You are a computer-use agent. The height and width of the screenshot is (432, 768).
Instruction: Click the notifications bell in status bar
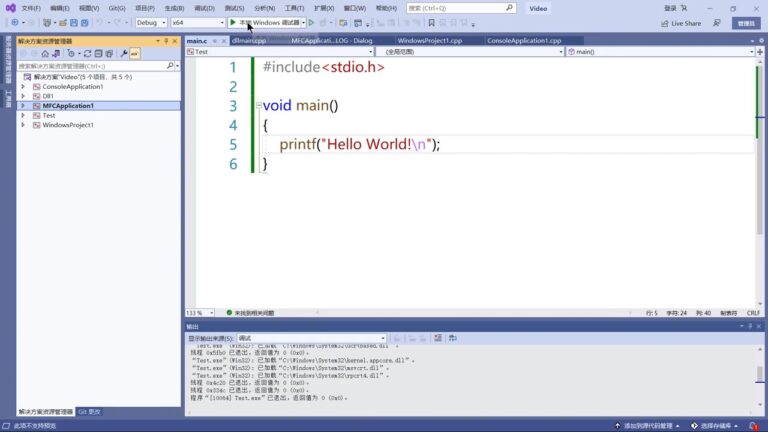pos(753,426)
